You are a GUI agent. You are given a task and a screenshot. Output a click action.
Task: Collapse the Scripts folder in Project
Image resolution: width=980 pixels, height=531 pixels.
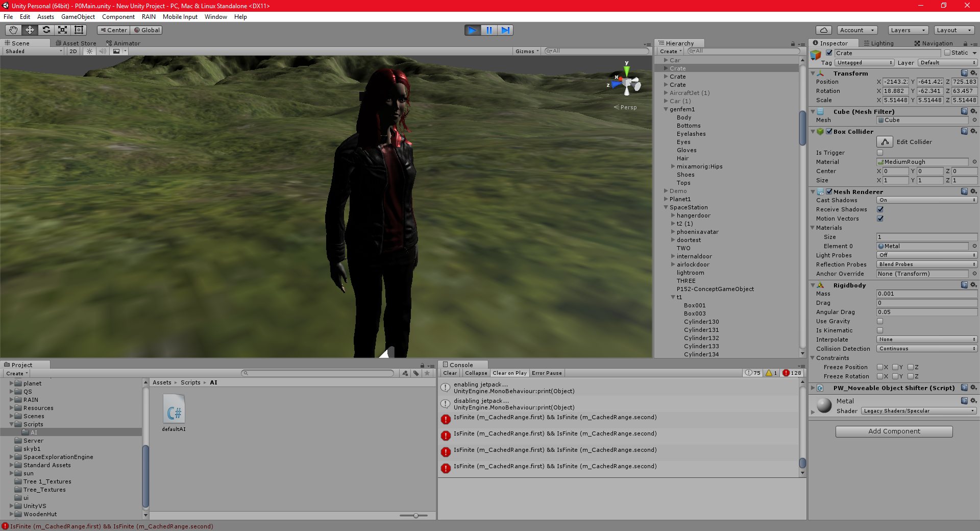click(x=12, y=424)
